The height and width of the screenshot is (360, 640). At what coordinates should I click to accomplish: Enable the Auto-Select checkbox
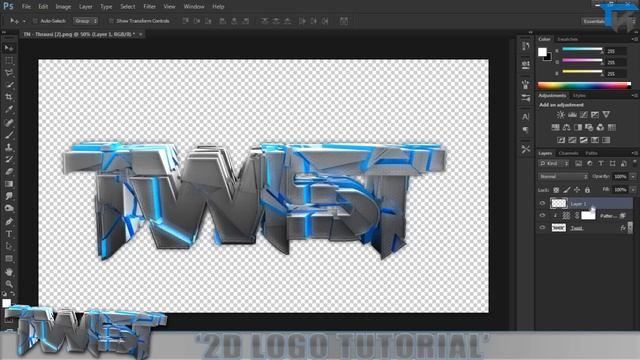point(35,21)
